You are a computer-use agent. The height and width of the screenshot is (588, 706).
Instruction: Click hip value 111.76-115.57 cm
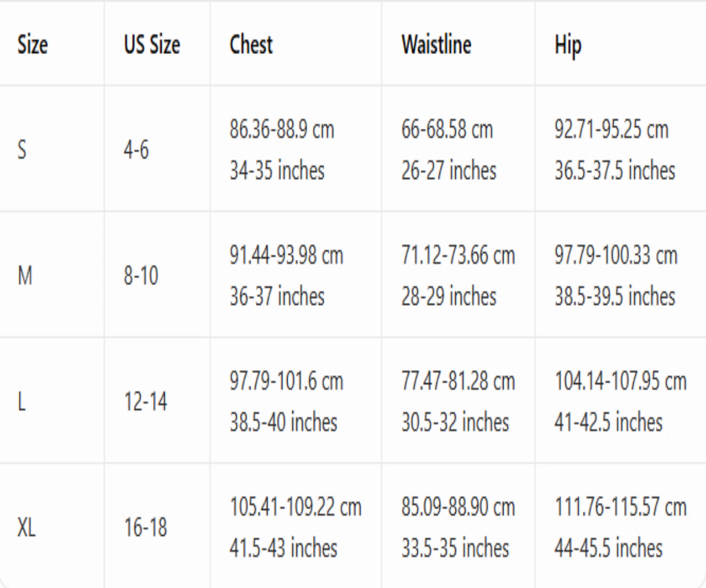[x=620, y=507]
